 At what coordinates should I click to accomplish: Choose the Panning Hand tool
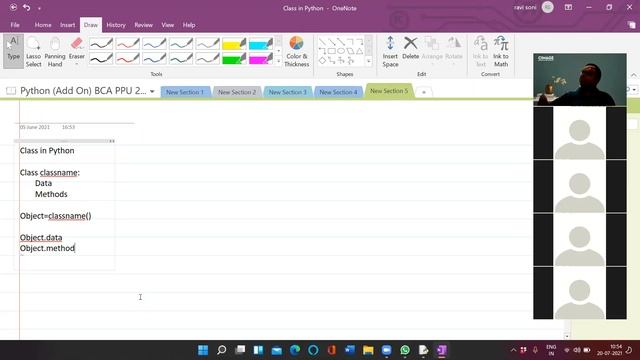[x=55, y=52]
